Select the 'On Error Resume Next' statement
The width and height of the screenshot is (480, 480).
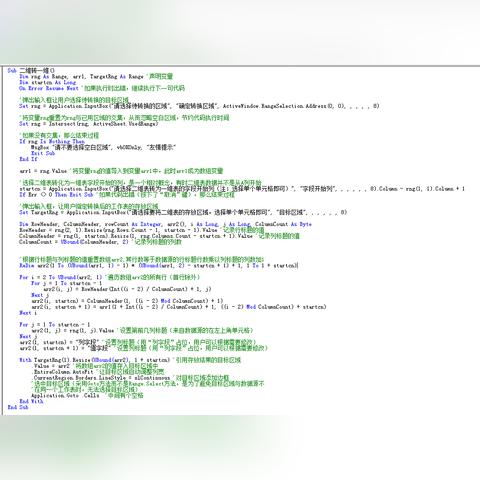click(x=49, y=88)
